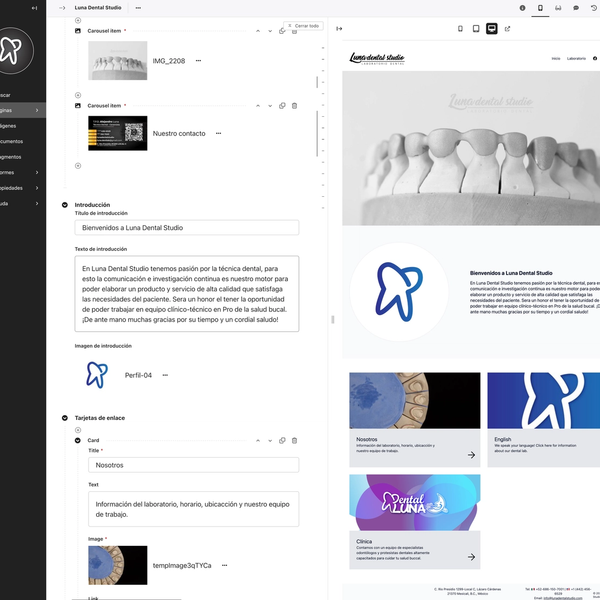Click arrow icon beside Luna Dental Studio title

pos(62,8)
